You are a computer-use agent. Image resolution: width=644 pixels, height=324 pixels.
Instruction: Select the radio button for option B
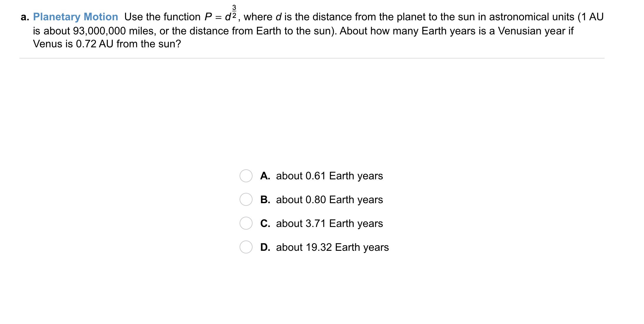(246, 200)
